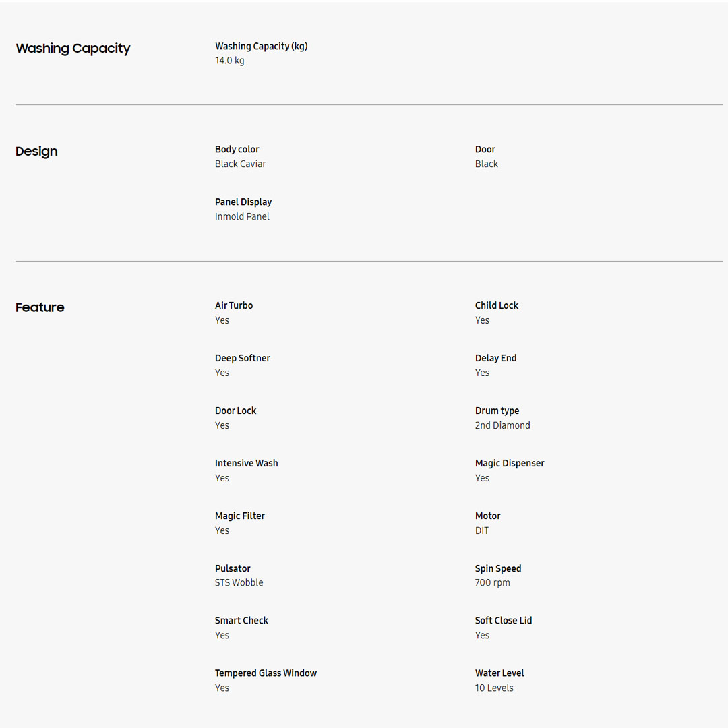Viewport: 728px width, 728px height.
Task: Click the Body color label
Action: [237, 150]
